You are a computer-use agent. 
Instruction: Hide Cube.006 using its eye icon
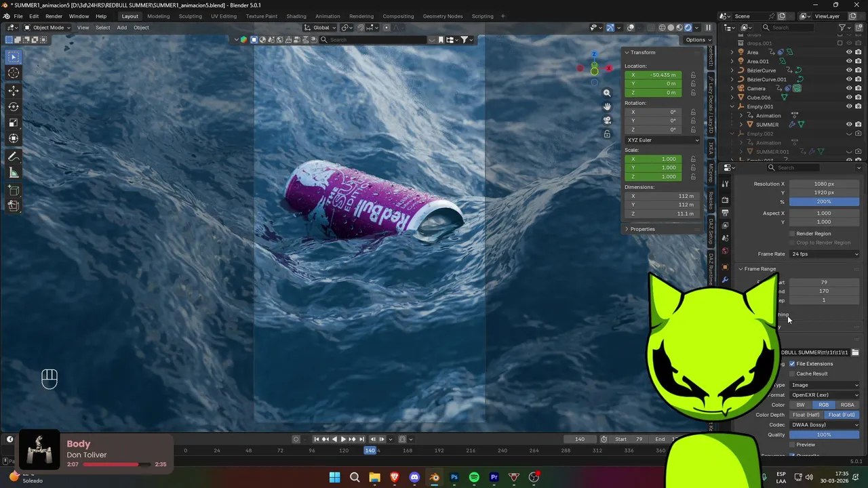tap(849, 98)
